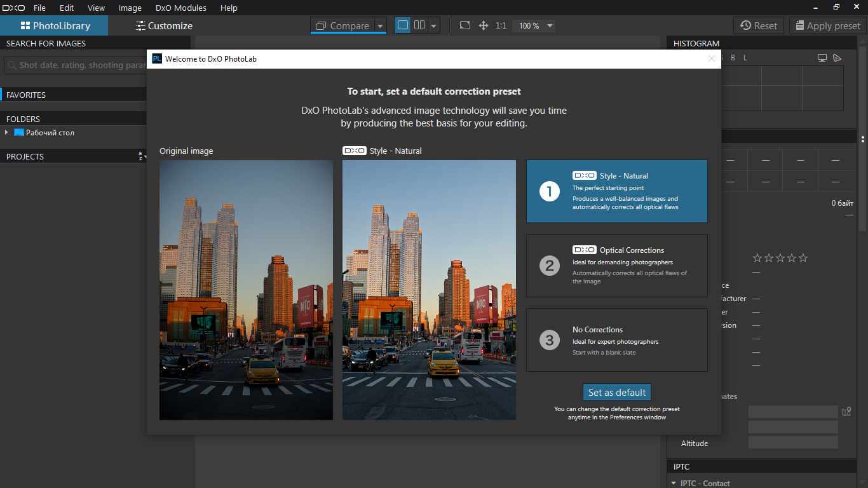This screenshot has height=488, width=868.
Task: Click the IPTC panel header
Action: point(763,466)
